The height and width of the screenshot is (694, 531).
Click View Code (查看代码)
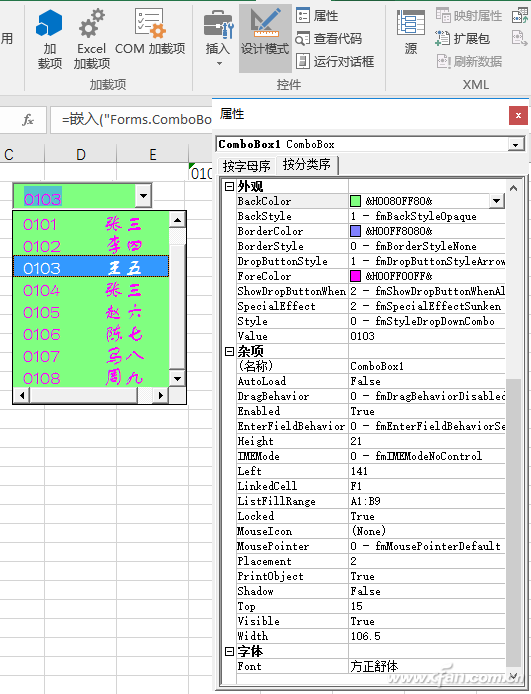(x=328, y=39)
